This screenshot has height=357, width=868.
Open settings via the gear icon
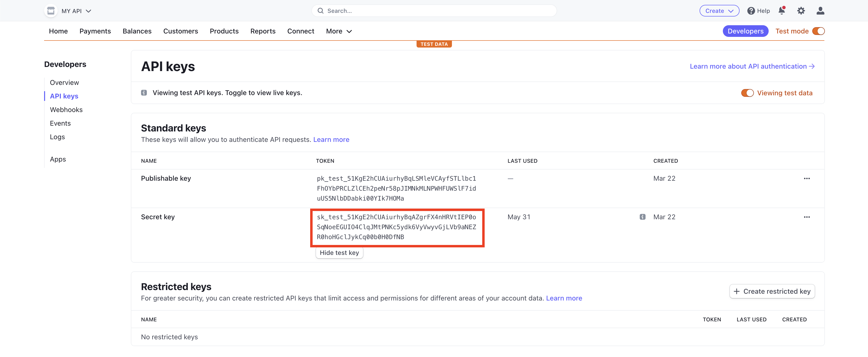pyautogui.click(x=801, y=11)
